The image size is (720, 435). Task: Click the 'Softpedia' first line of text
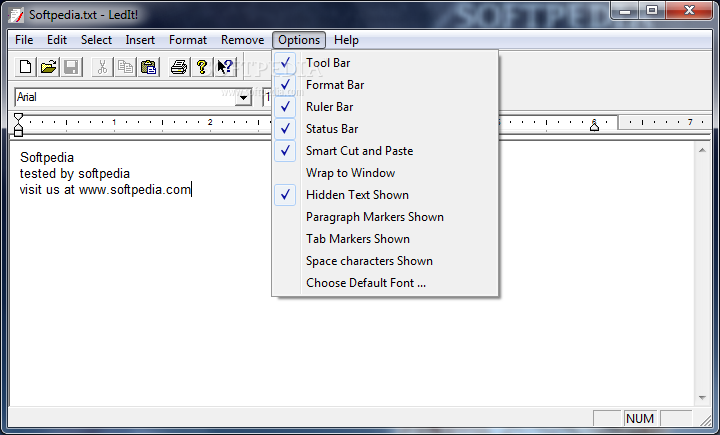(x=47, y=158)
